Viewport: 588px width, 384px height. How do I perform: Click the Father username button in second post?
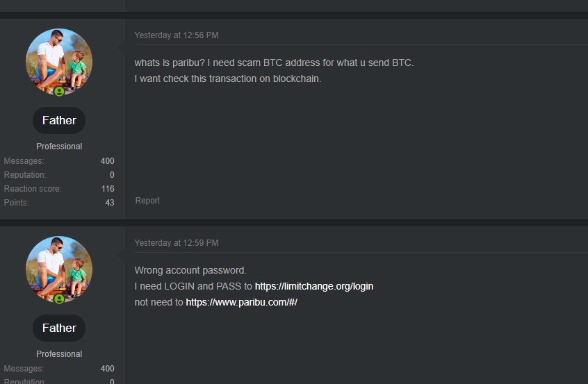click(x=59, y=328)
